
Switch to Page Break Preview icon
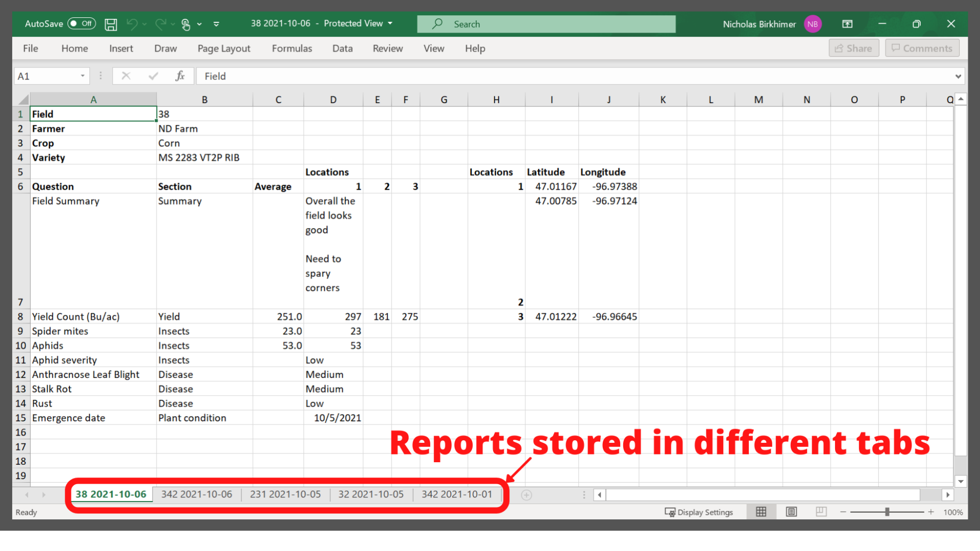(821, 512)
